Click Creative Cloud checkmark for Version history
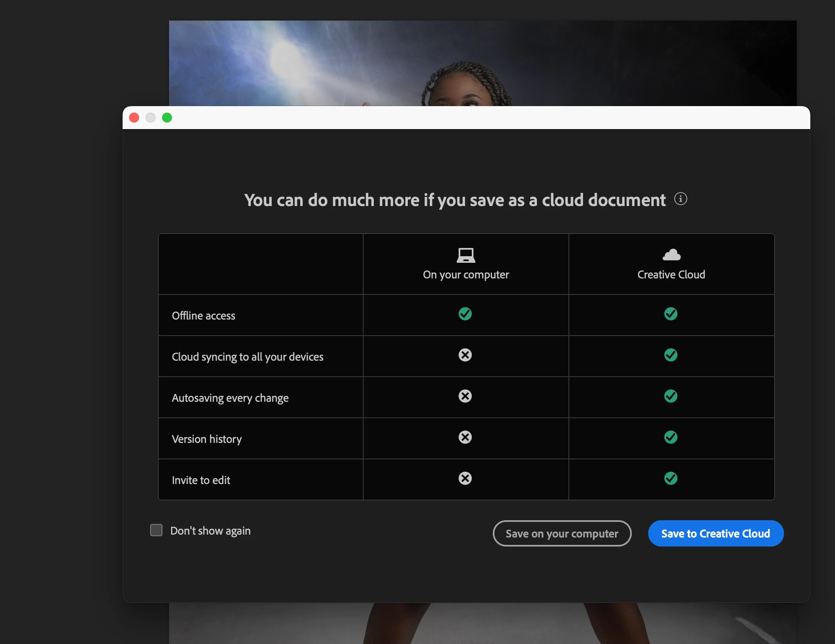Screen dimensions: 835x644 click(x=670, y=437)
